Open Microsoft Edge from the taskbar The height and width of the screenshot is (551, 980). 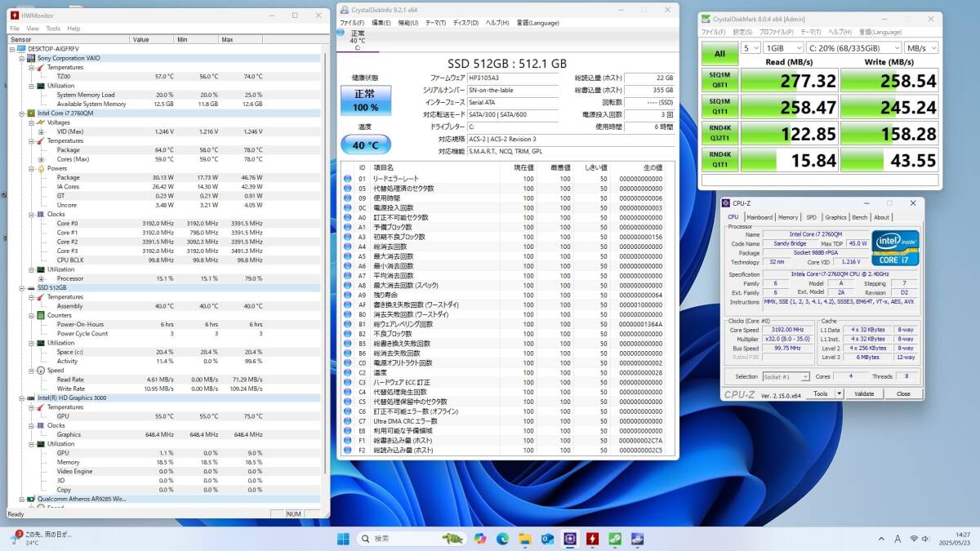click(x=502, y=539)
